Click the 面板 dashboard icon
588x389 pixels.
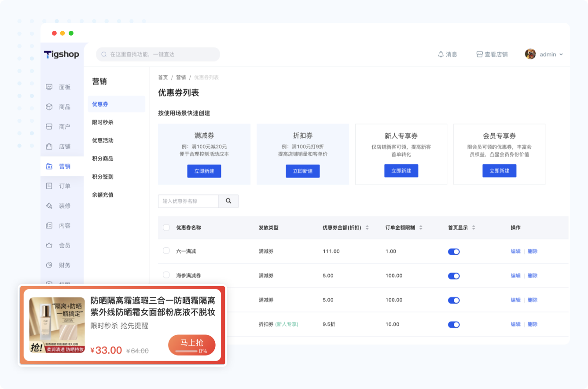[x=49, y=87]
